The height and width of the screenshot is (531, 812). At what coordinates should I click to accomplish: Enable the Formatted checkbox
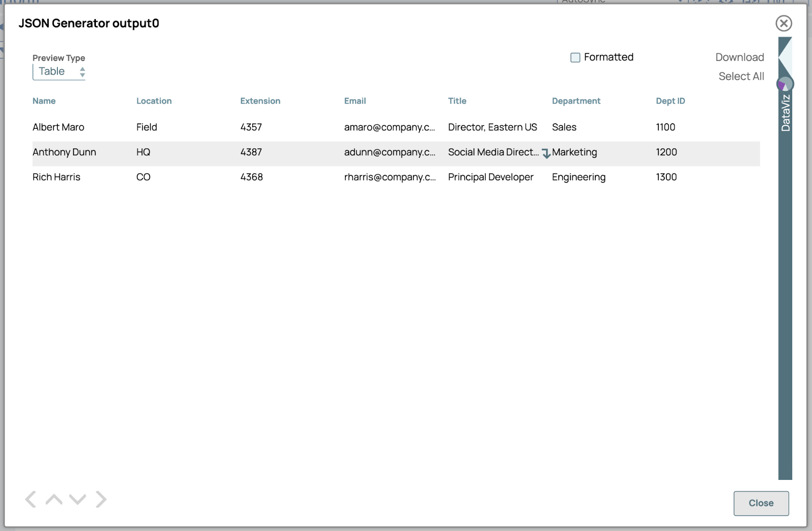pos(575,57)
